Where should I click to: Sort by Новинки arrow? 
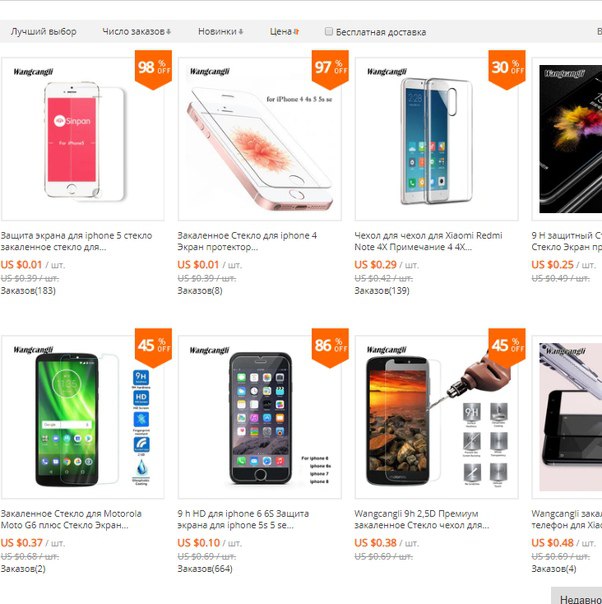point(241,32)
